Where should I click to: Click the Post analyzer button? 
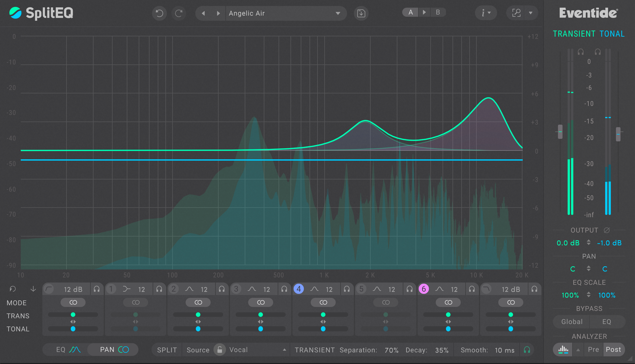tap(614, 349)
